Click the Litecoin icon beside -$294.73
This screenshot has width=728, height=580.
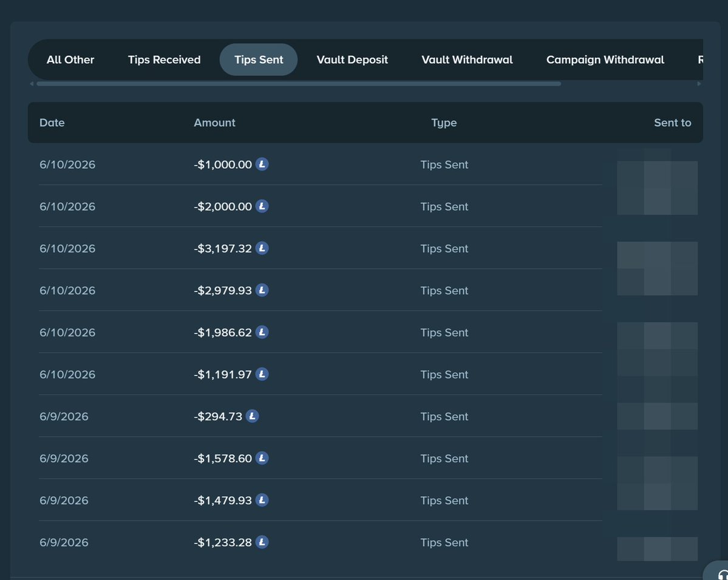[x=252, y=416]
